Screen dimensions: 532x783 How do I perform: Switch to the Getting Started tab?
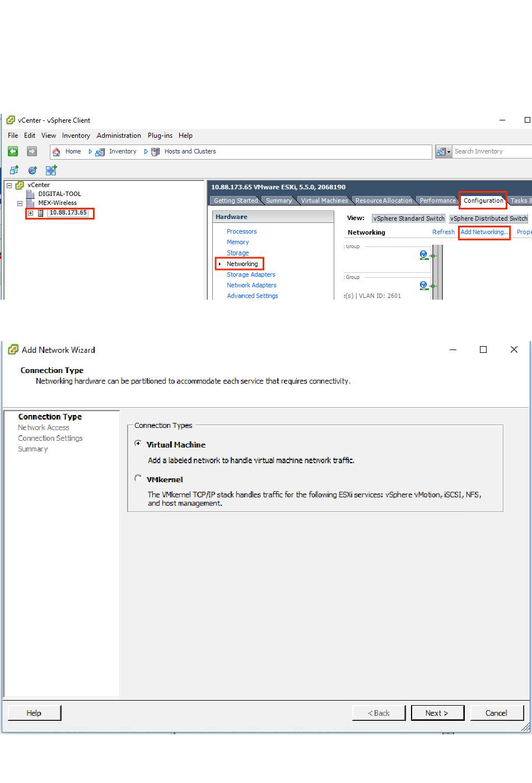236,201
